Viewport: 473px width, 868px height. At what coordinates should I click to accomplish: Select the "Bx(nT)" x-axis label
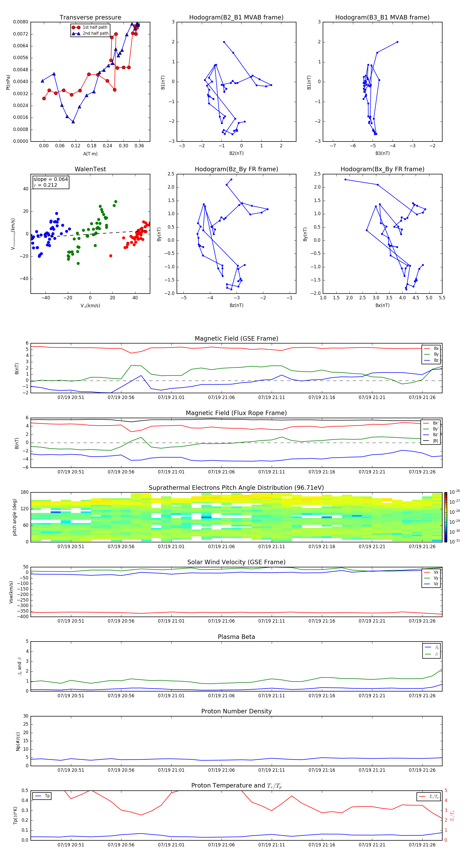(x=382, y=305)
